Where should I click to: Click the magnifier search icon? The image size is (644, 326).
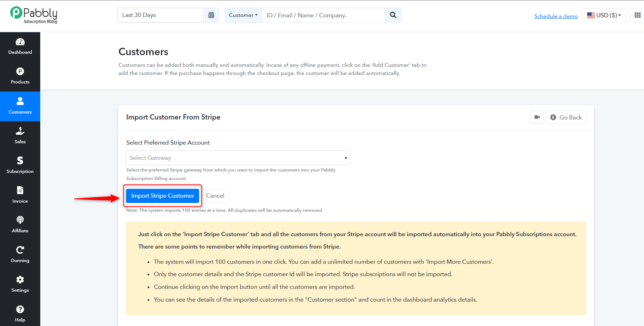393,15
